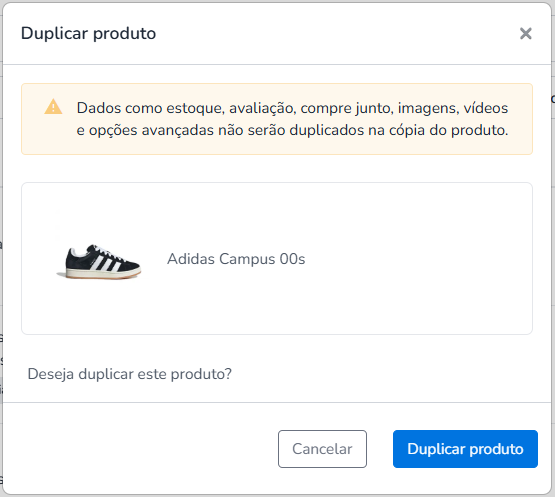
Task: Click the yellow warning triangle icon
Action: tap(53, 107)
